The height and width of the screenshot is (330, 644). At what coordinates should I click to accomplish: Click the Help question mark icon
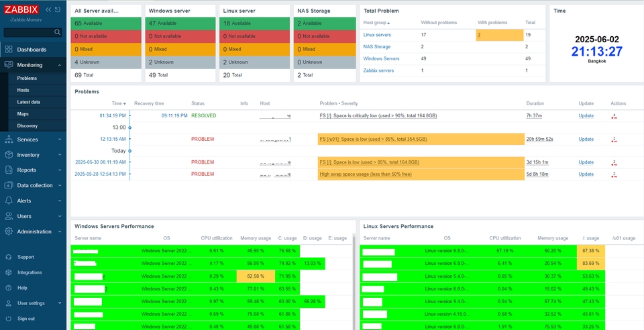(9, 288)
